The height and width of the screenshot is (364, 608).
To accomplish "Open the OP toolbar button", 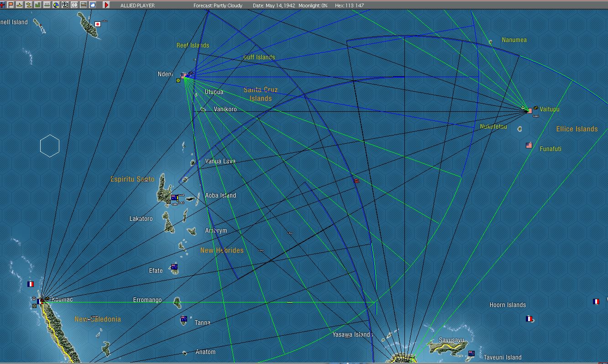I will (x=74, y=5).
